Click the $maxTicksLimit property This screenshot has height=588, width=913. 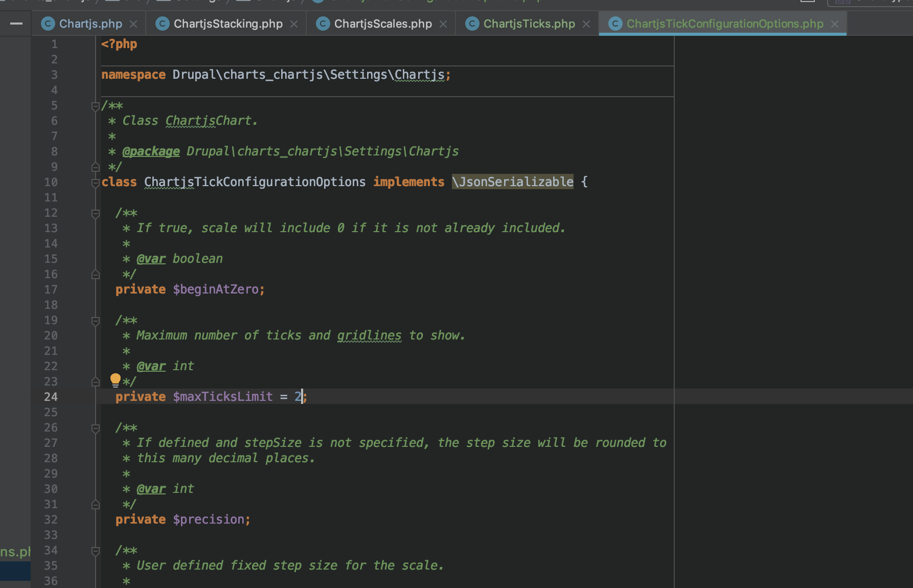coord(223,396)
